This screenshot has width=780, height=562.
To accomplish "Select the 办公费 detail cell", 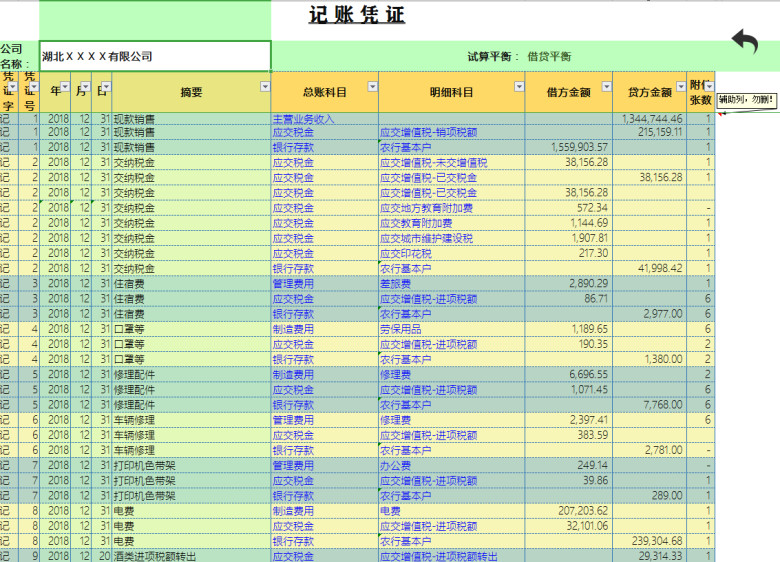I will 451,466.
